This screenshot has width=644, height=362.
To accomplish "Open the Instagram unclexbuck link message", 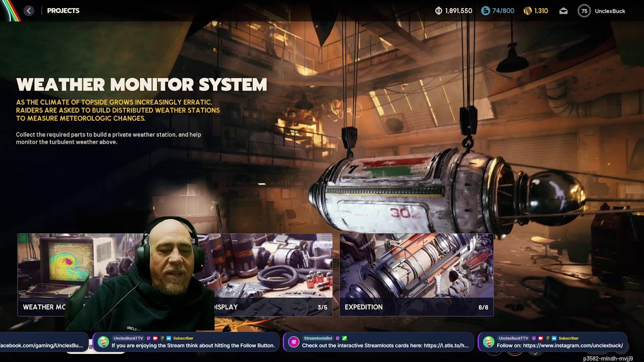I will click(560, 345).
